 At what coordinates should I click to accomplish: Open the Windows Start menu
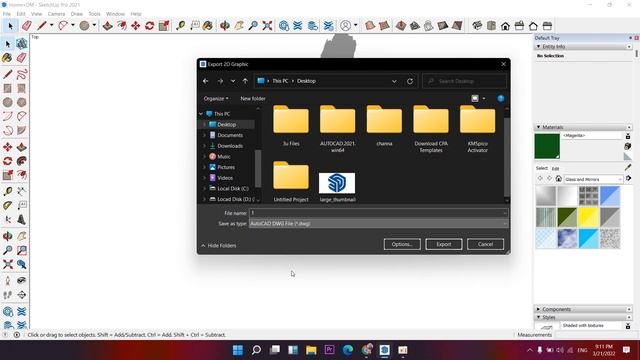point(238,350)
